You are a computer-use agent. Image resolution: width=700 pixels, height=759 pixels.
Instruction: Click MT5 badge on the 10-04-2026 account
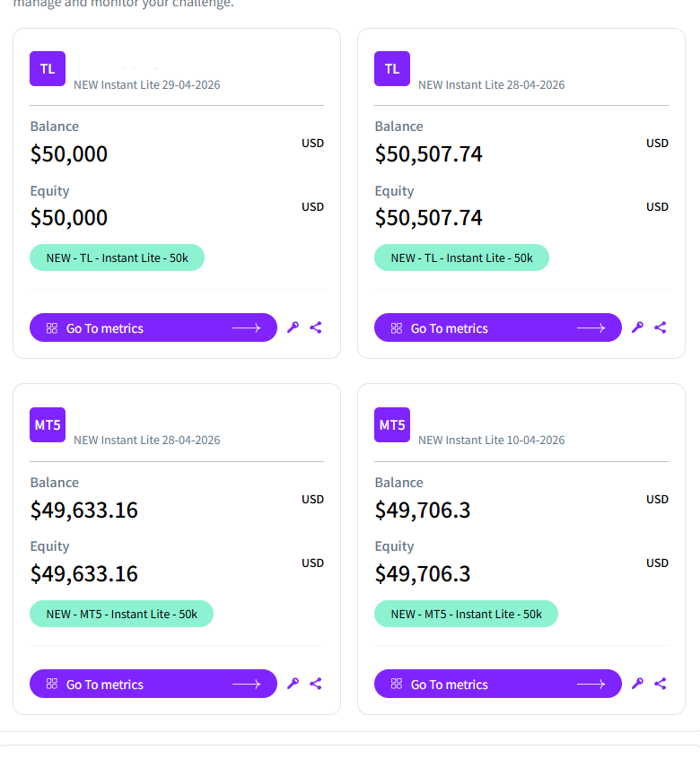pyautogui.click(x=392, y=425)
